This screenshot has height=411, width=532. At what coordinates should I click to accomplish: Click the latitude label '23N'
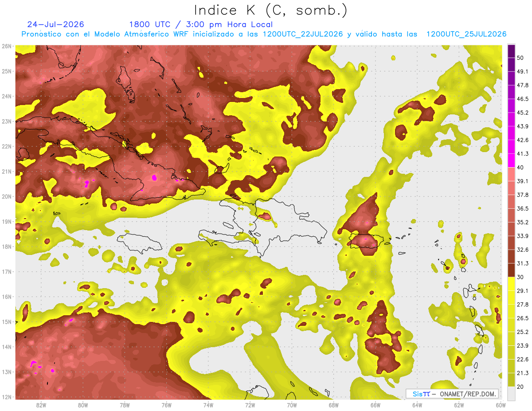(6, 121)
